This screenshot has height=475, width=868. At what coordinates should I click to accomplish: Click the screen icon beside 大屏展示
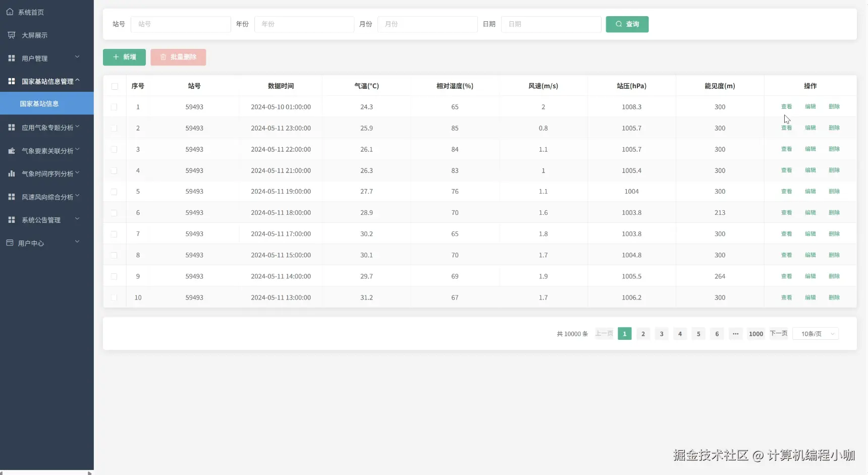click(x=12, y=35)
